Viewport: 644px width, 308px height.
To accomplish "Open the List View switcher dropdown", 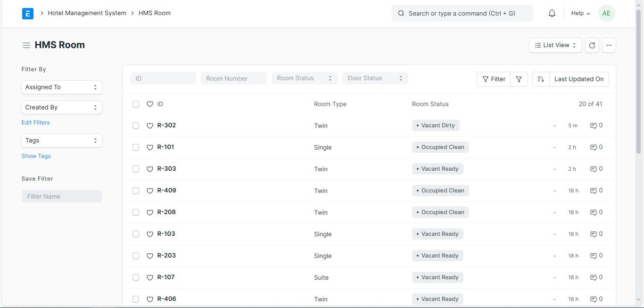I will pyautogui.click(x=555, y=45).
